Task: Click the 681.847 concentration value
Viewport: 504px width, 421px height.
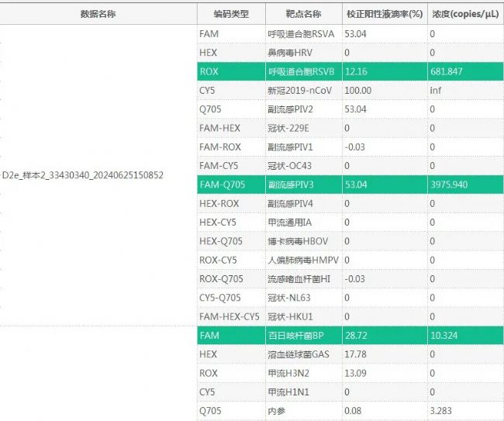Action: click(446, 72)
